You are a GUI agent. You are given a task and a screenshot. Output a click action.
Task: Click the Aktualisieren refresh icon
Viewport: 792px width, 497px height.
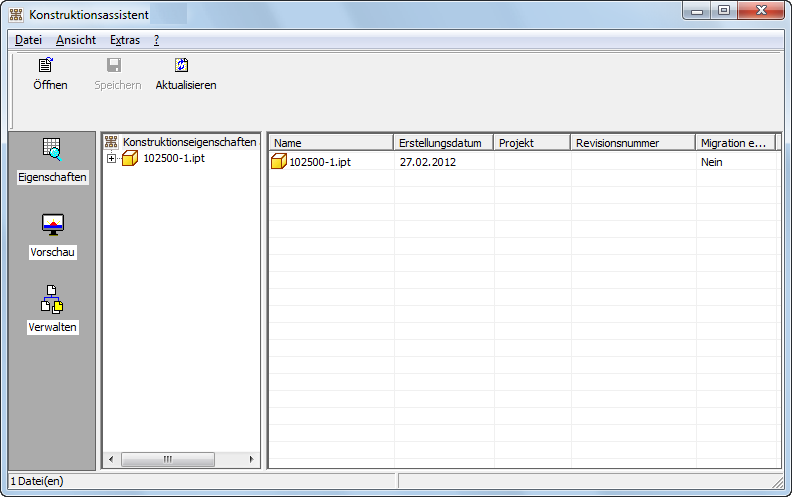(181, 65)
